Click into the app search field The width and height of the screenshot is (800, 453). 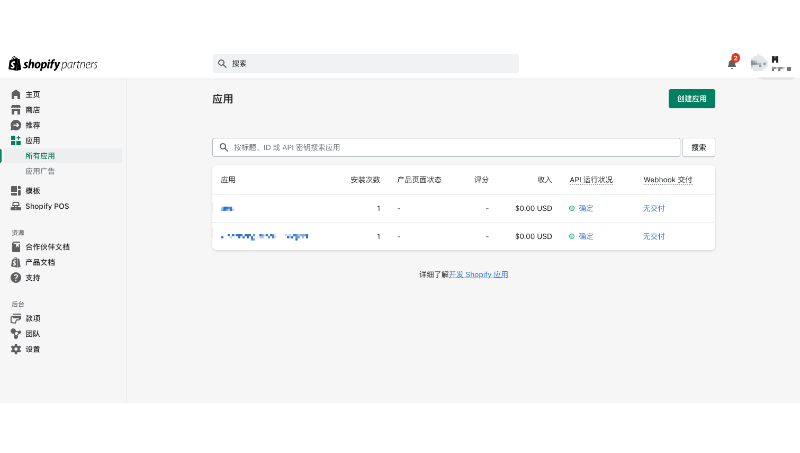445,147
